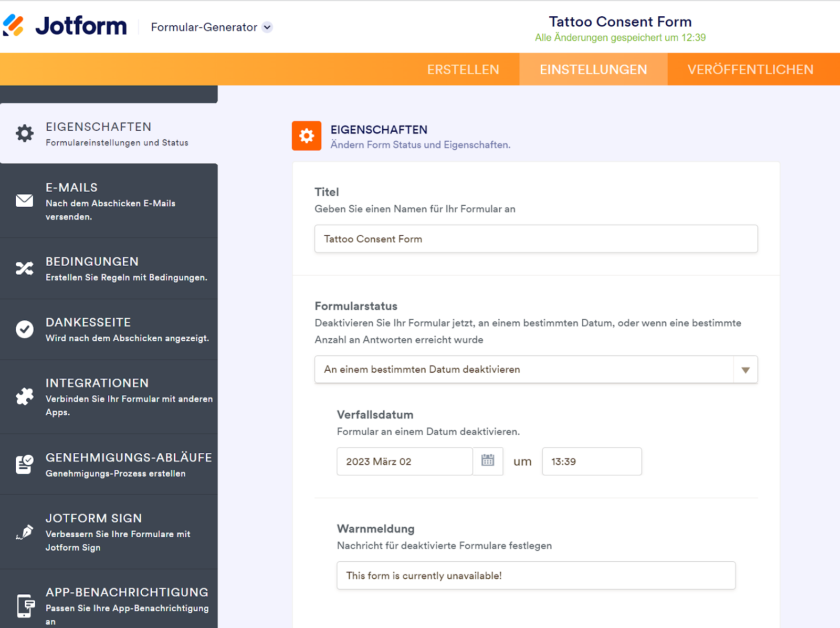Click the Bedingungen shuffle arrows icon

25,268
